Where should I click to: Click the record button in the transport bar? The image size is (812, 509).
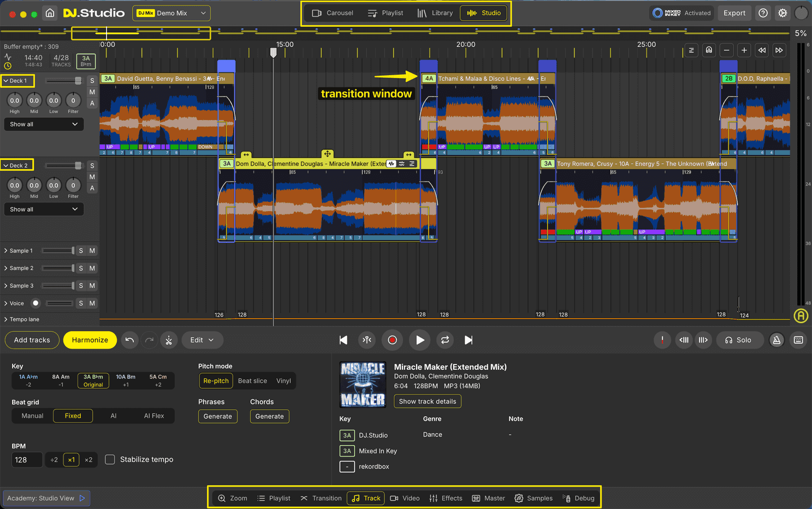(x=392, y=340)
